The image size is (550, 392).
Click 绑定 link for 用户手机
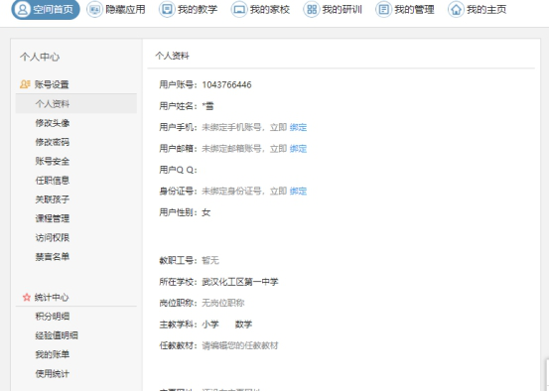pos(298,127)
